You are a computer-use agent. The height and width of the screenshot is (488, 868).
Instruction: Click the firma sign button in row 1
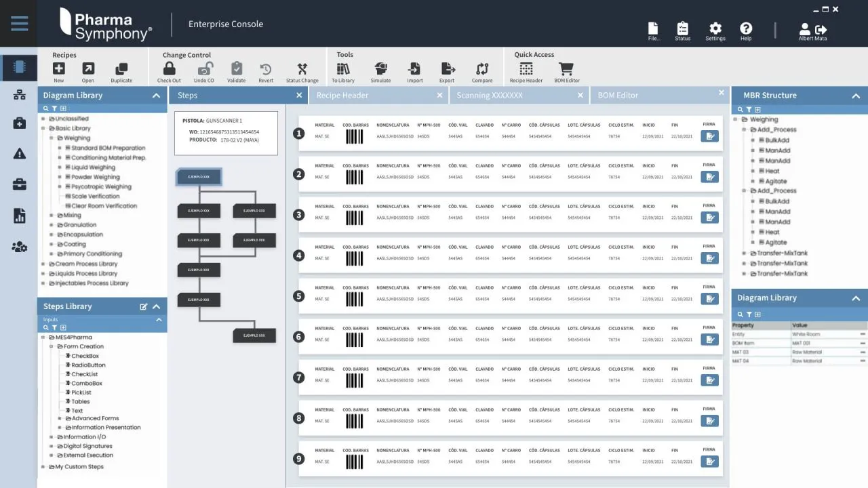point(709,136)
